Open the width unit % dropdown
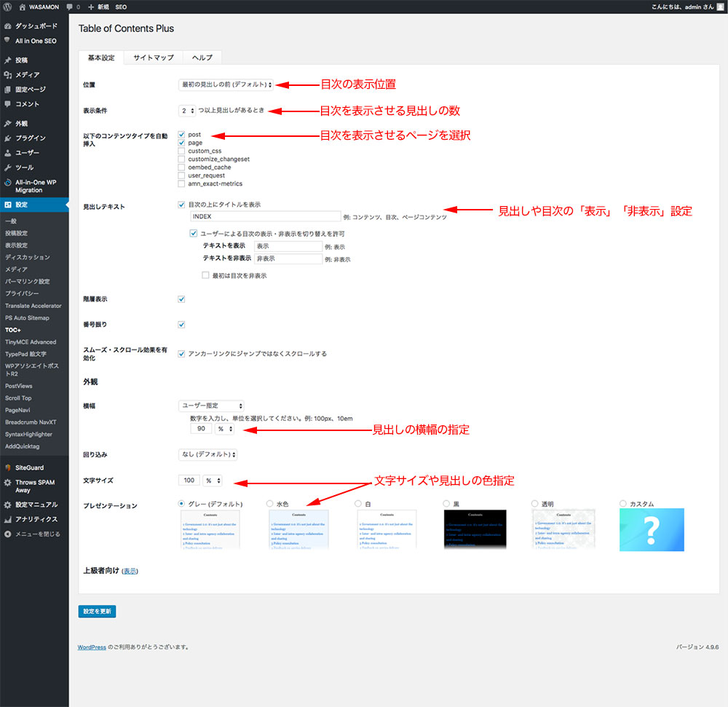The width and height of the screenshot is (728, 707). pos(224,428)
